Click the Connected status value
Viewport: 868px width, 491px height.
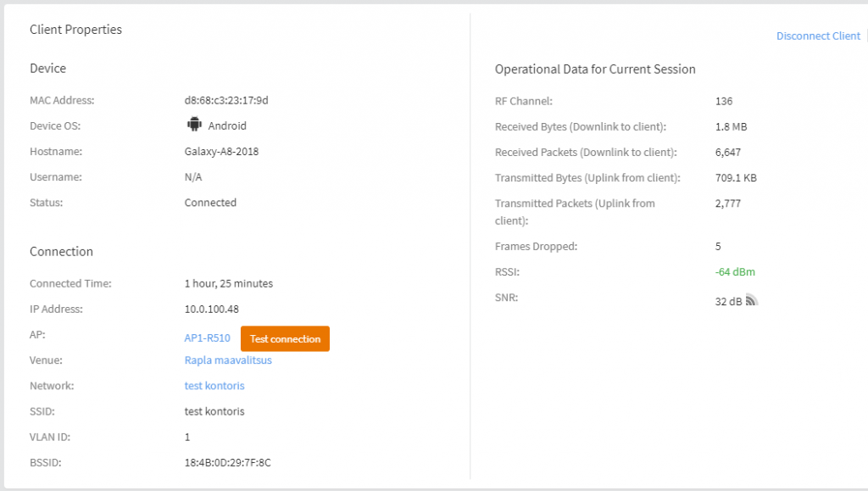(x=210, y=203)
